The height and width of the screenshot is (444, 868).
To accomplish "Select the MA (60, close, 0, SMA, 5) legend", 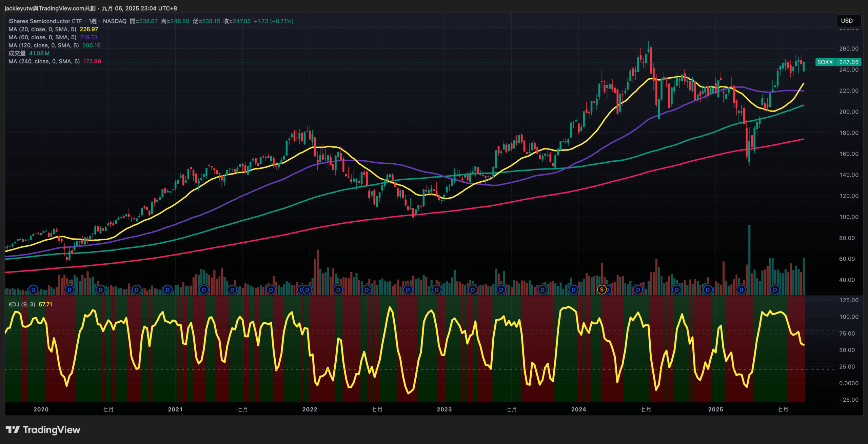I will point(42,37).
